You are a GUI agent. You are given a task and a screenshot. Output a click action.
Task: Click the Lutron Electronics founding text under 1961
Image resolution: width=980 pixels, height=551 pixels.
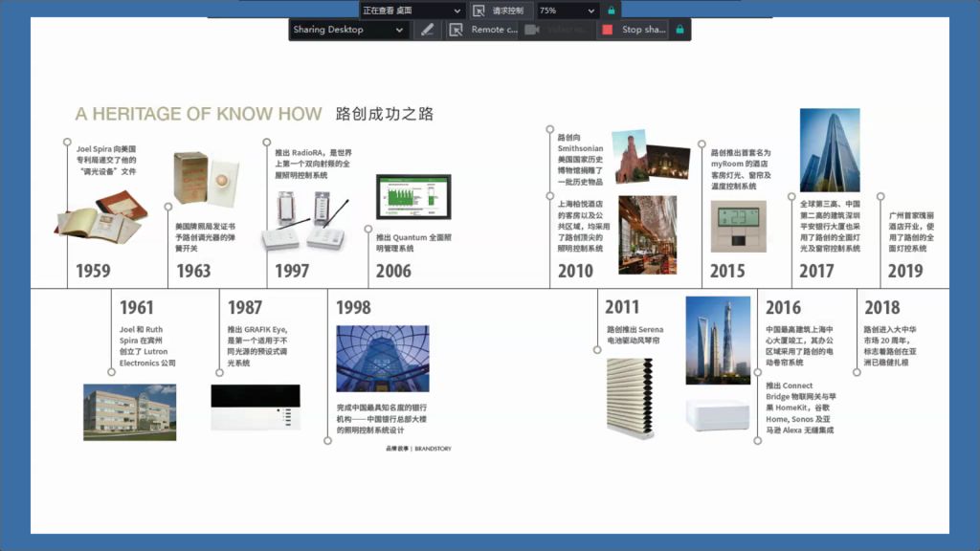tap(147, 346)
